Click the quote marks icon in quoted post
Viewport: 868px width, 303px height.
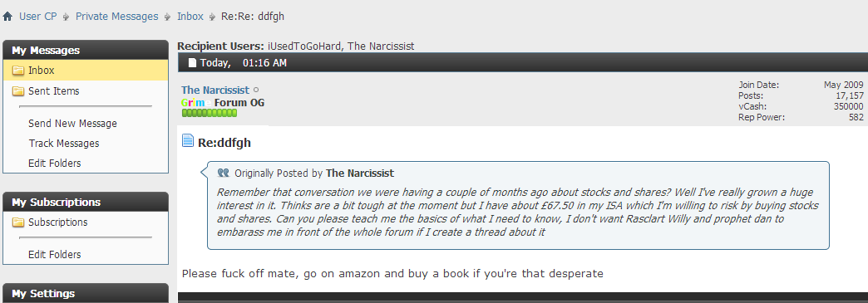click(x=223, y=173)
